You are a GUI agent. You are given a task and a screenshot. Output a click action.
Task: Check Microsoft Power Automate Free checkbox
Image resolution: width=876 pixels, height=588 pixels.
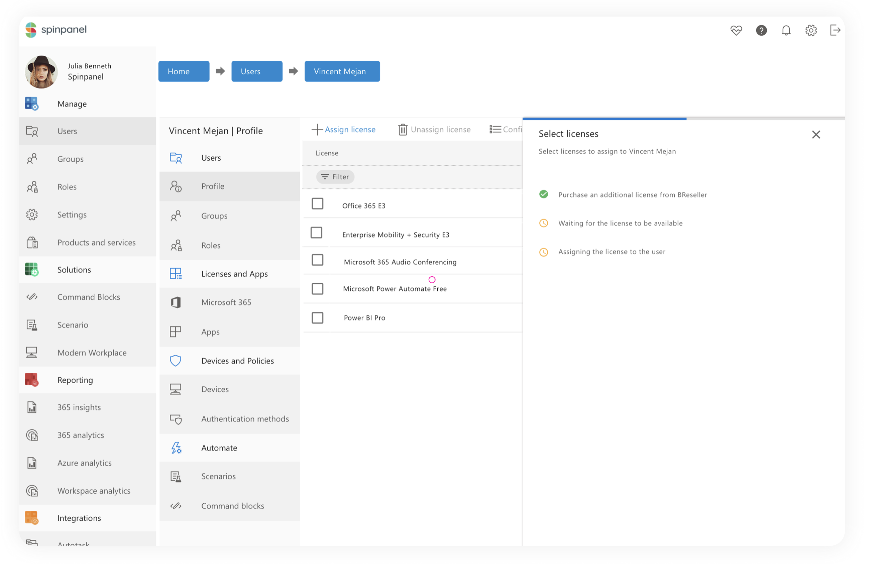click(317, 288)
